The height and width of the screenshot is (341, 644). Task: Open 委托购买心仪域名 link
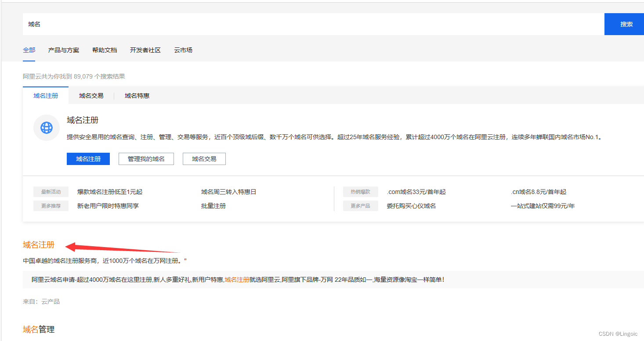pos(411,205)
